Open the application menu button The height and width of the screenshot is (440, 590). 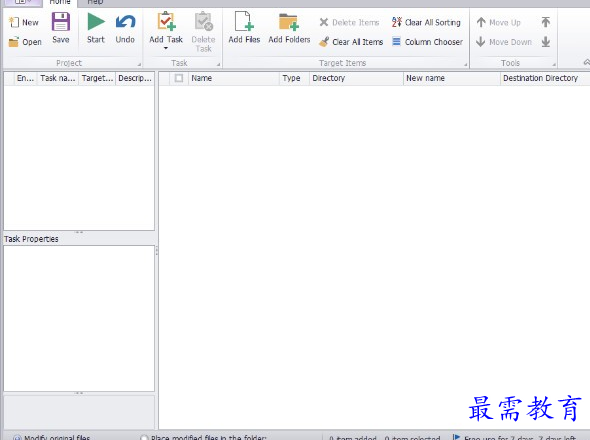(23, 2)
